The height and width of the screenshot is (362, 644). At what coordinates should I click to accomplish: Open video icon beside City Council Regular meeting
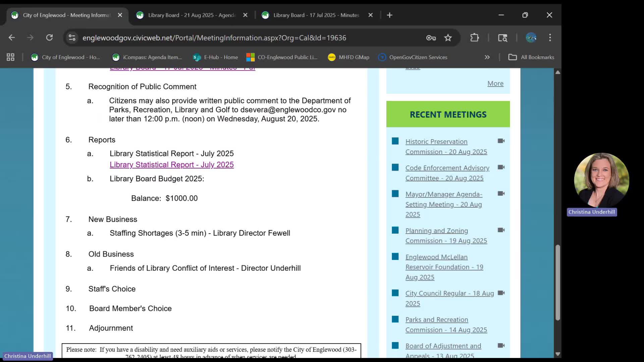tap(501, 293)
